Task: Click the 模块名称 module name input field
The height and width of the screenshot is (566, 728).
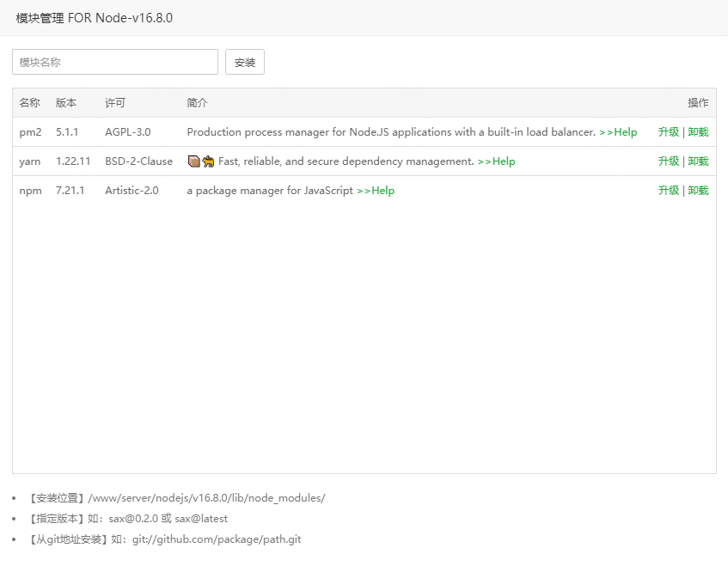Action: pyautogui.click(x=115, y=62)
